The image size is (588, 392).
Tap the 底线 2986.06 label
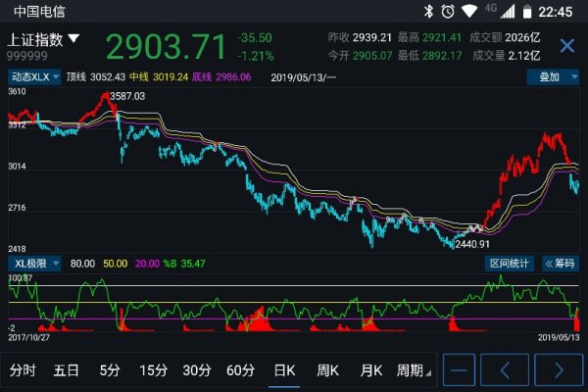coord(221,77)
